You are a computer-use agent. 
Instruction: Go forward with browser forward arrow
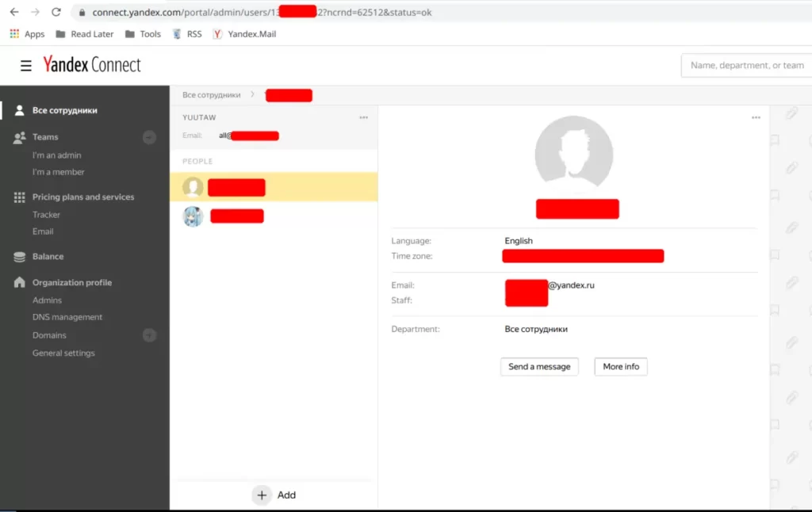pyautogui.click(x=35, y=12)
